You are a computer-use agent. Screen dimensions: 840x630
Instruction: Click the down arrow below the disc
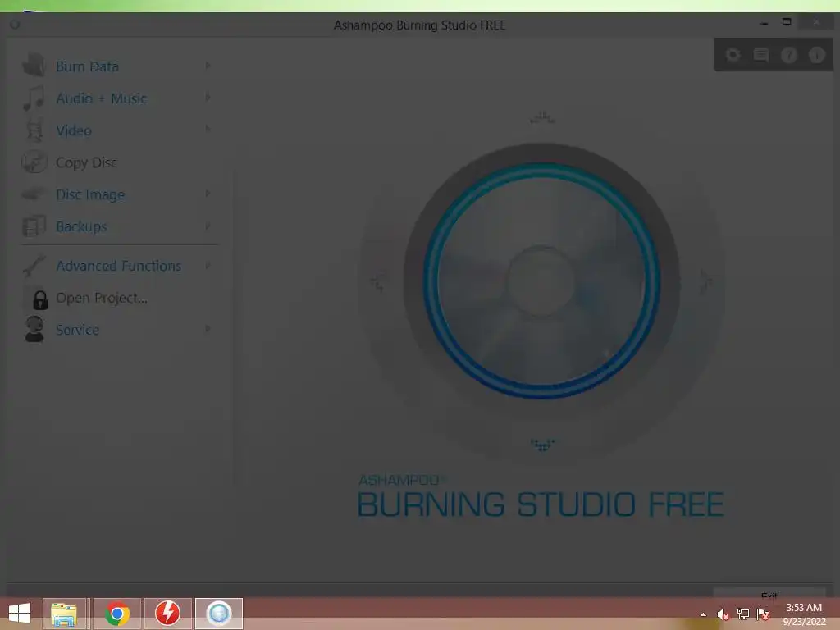click(542, 445)
